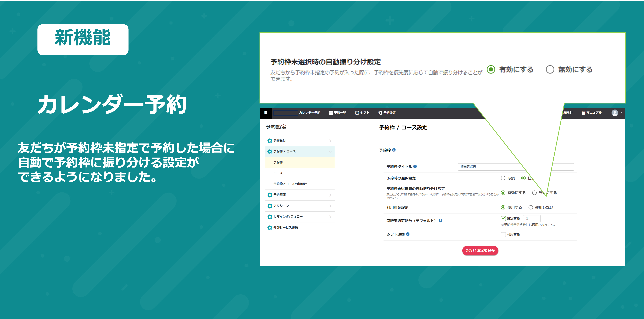644x319 pixels.
Task: Click gear icon beside 予約受付
Action: [x=270, y=141]
